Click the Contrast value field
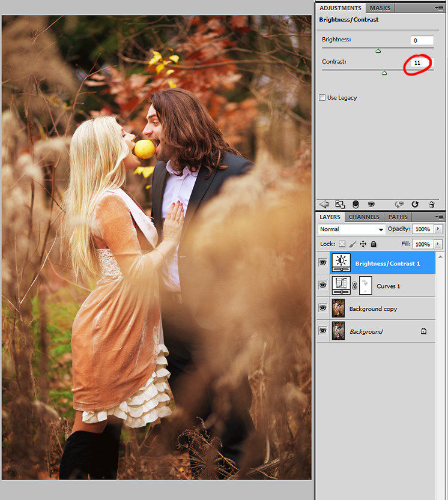Image resolution: width=448 pixels, height=500 pixels. tap(422, 63)
